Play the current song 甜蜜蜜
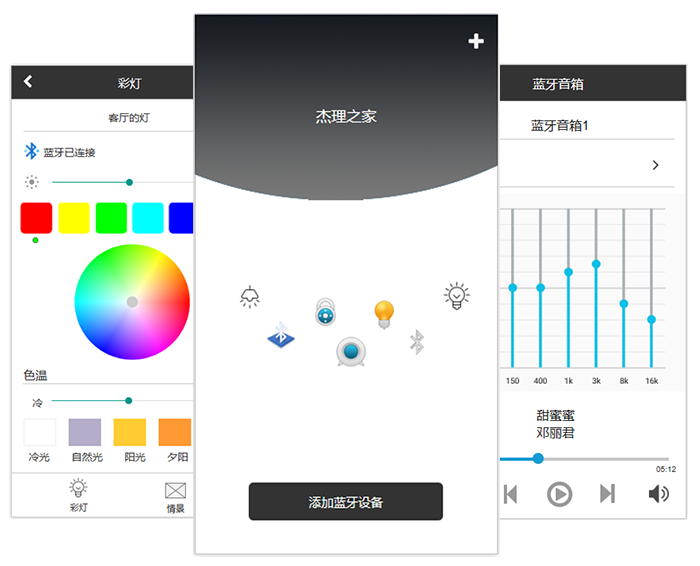 pyautogui.click(x=559, y=493)
